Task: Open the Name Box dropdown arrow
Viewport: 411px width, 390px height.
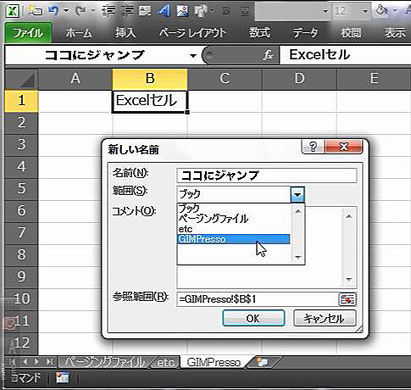Action: 193,55
